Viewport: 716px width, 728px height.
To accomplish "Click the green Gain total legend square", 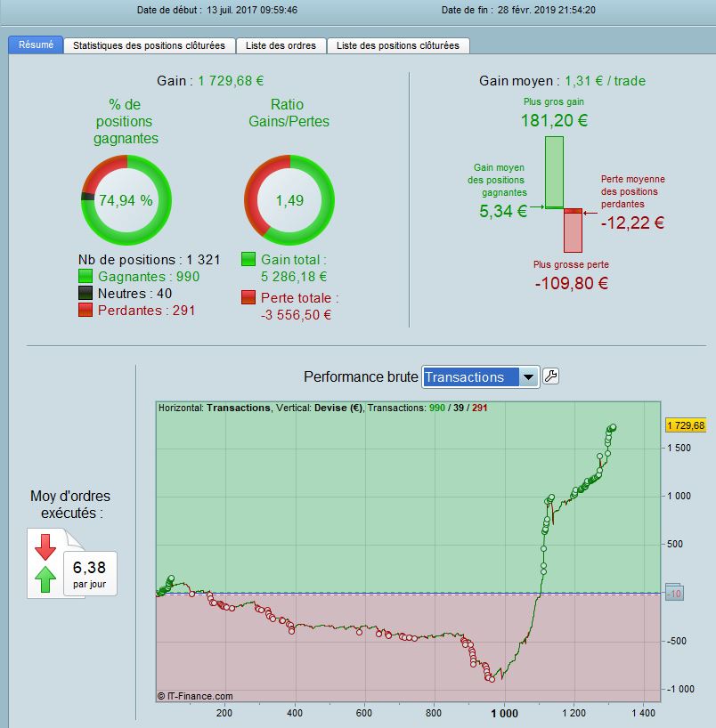I will 248,259.
